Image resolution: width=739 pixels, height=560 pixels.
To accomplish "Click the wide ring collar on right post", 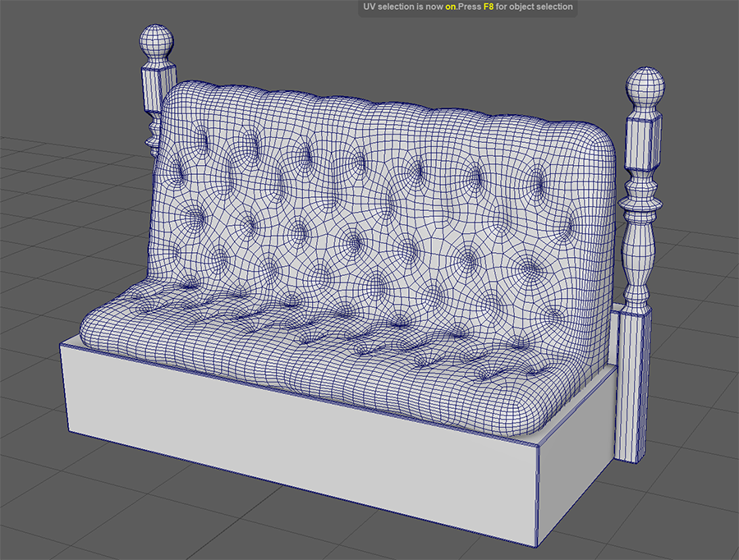I will point(643,199).
